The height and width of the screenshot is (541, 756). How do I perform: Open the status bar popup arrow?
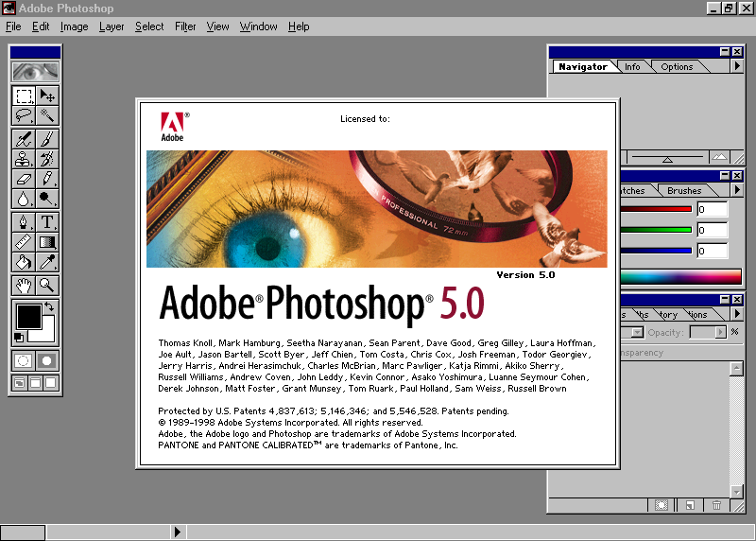177,532
